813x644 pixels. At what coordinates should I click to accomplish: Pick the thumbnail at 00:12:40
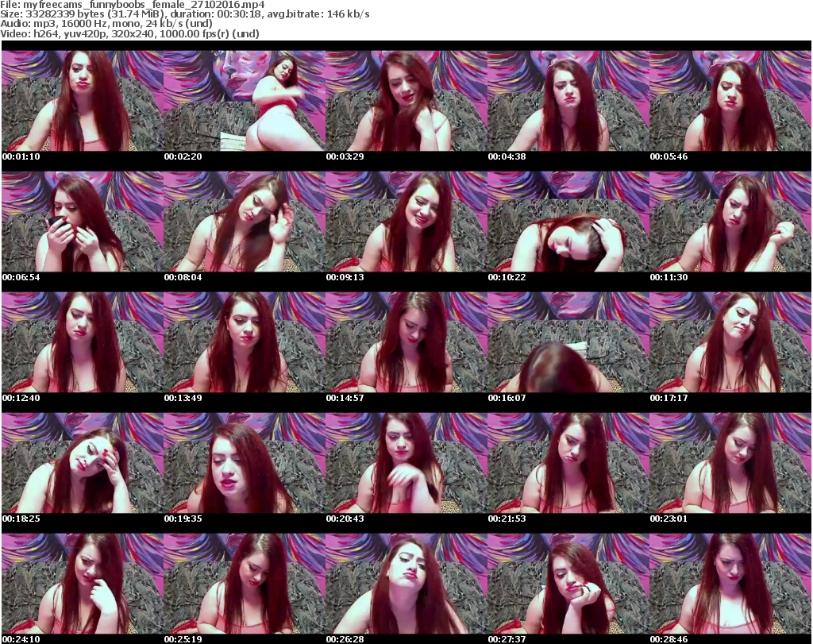tap(82, 342)
